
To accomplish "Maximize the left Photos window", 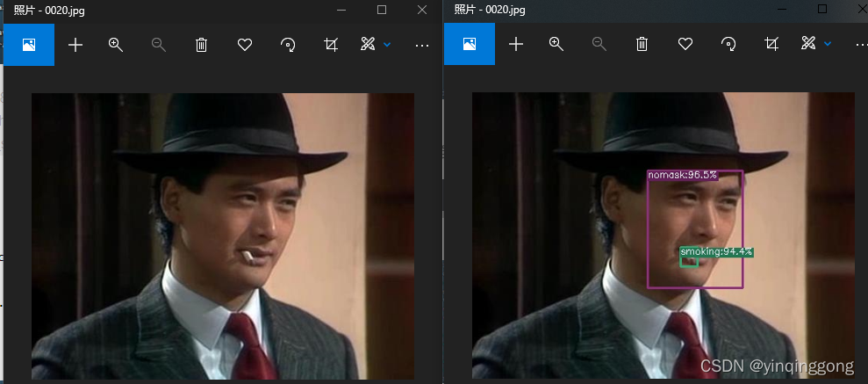I will (382, 10).
